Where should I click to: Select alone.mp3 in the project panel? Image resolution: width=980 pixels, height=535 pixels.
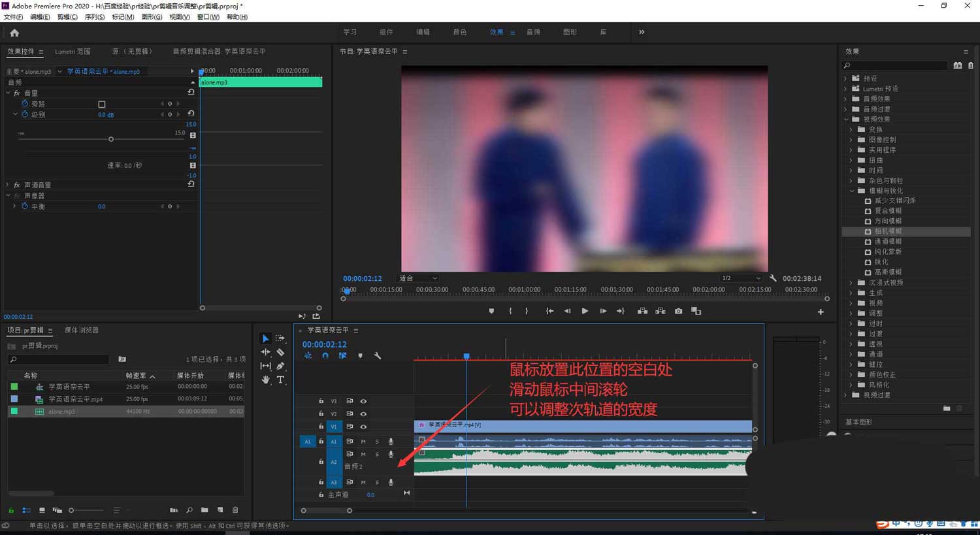(61, 412)
